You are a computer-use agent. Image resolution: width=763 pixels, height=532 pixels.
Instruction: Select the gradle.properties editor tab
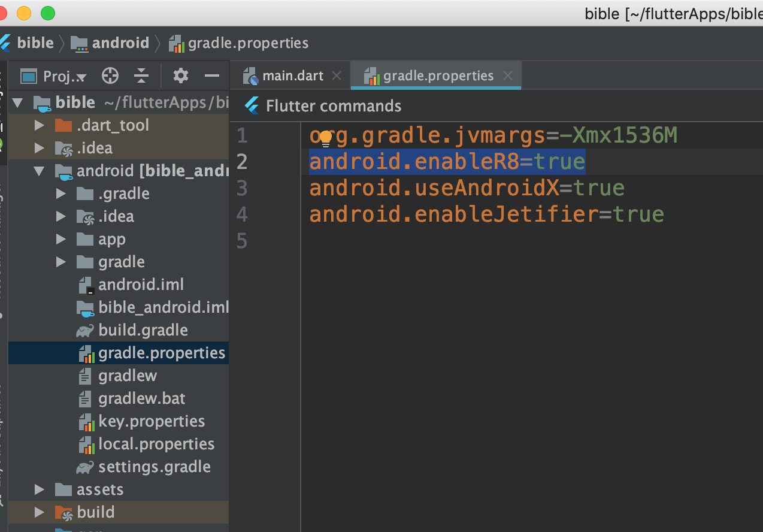click(x=438, y=76)
